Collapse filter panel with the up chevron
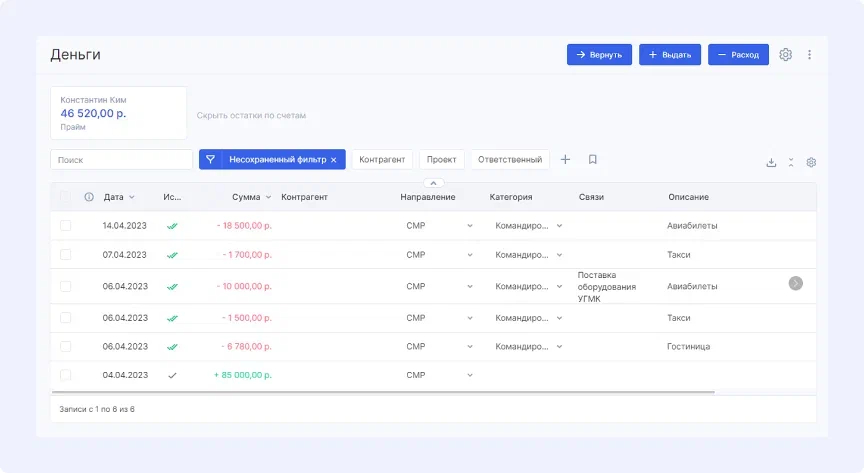The height and width of the screenshot is (473, 864). [x=434, y=183]
